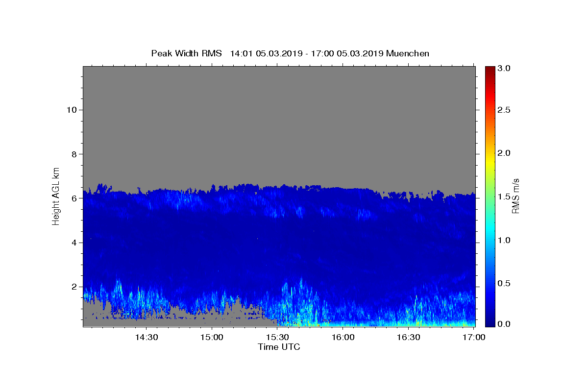The height and width of the screenshot is (392, 588).
Task: Click the colorbar value 1.5
Action: click(x=504, y=196)
